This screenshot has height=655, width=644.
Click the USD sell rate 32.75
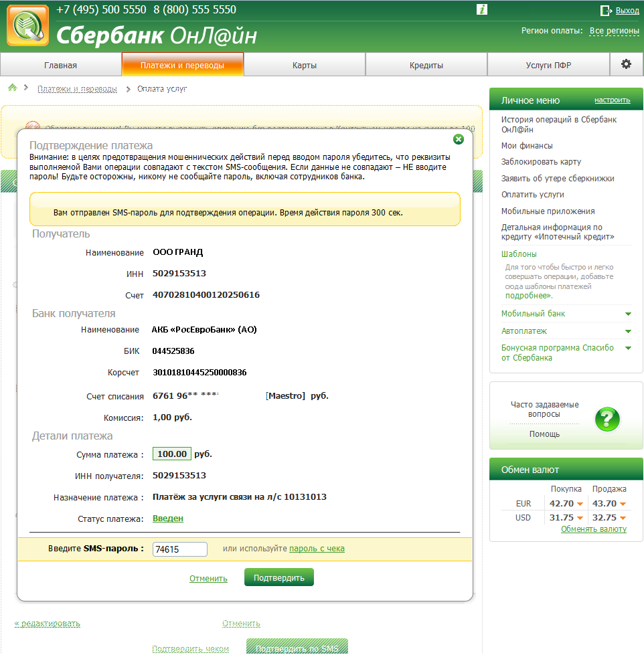pyautogui.click(x=605, y=518)
